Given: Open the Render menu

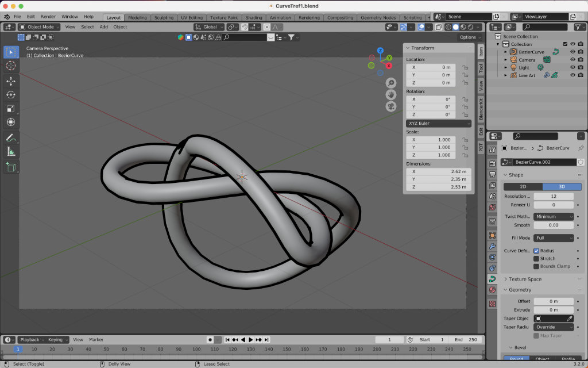Looking at the screenshot, I should tap(48, 17).
